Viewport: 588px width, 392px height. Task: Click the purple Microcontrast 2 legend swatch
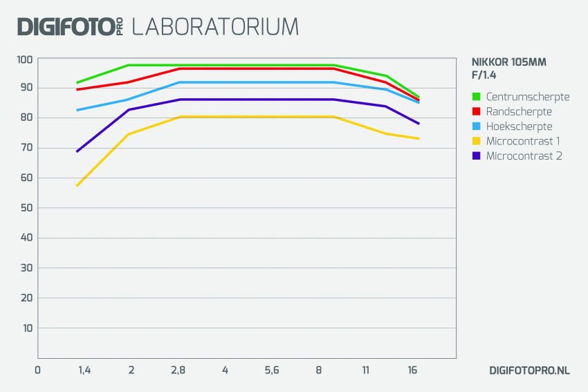pos(476,156)
